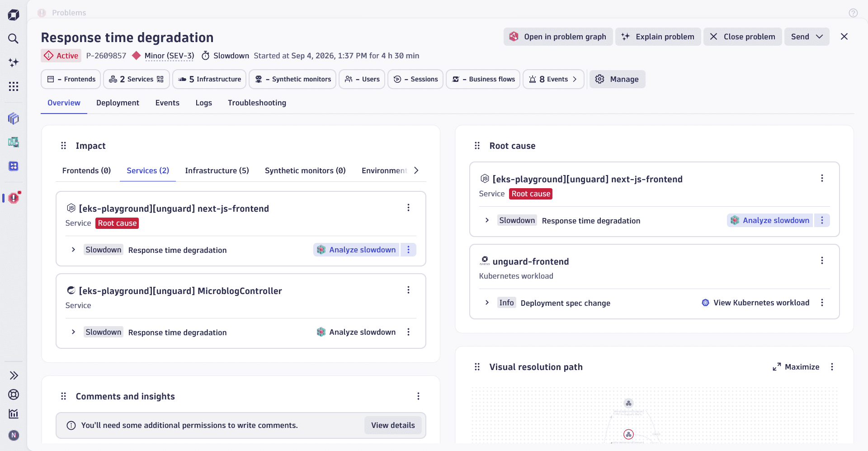Select Infrastructure (5) impact tab

(217, 171)
